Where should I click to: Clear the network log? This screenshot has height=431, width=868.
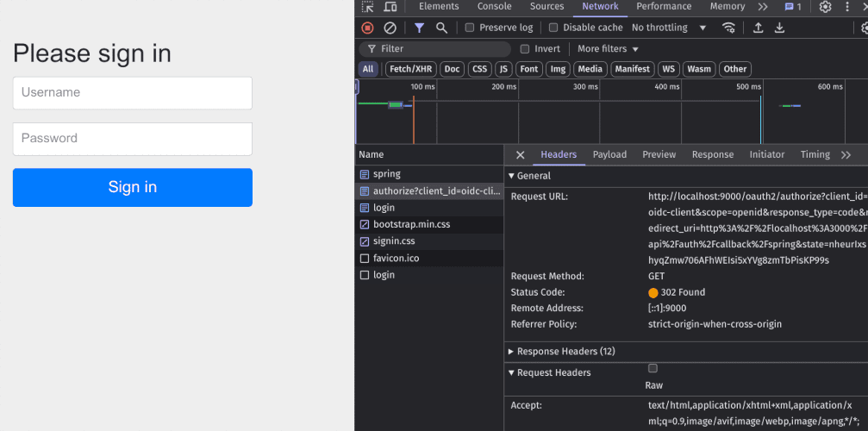390,28
